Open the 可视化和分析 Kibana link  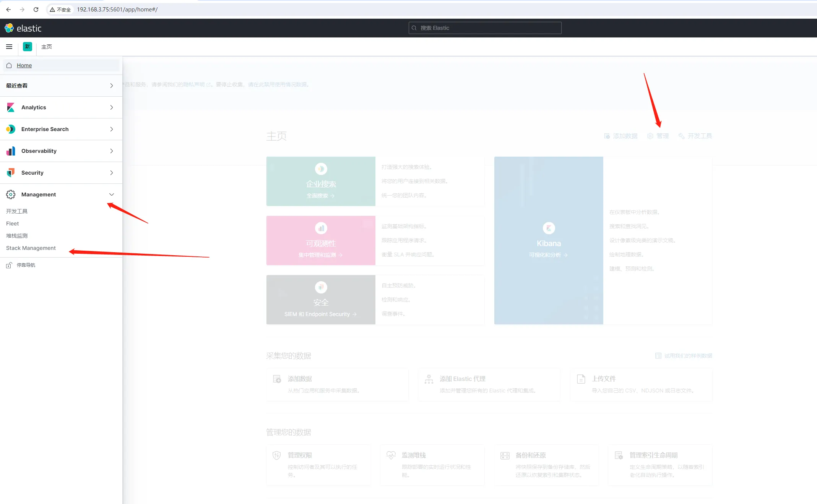pos(549,255)
